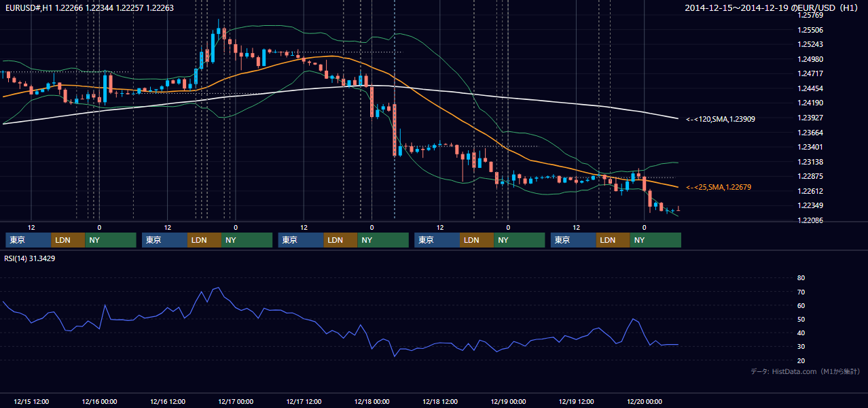Click RSI scale value 20

(x=801, y=360)
